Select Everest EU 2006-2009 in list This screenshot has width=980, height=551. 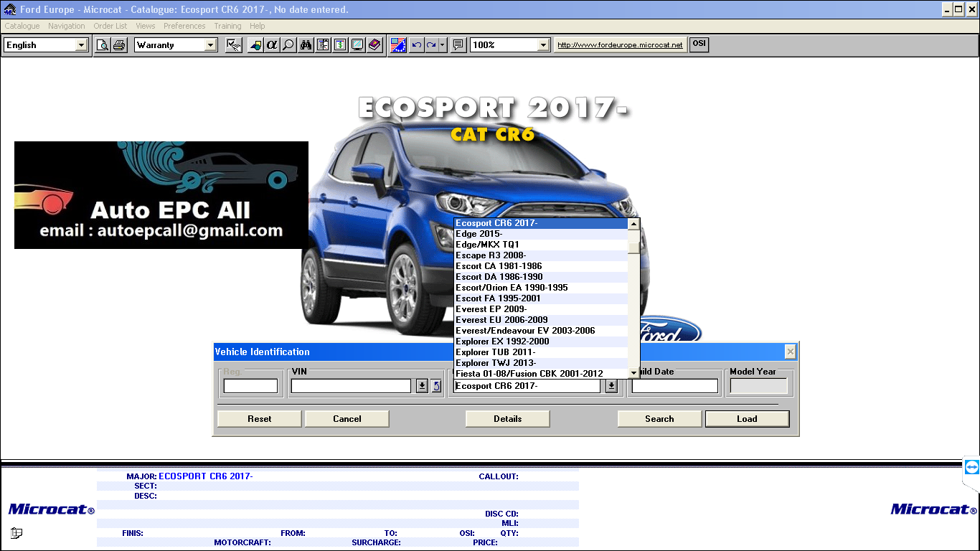(x=541, y=320)
